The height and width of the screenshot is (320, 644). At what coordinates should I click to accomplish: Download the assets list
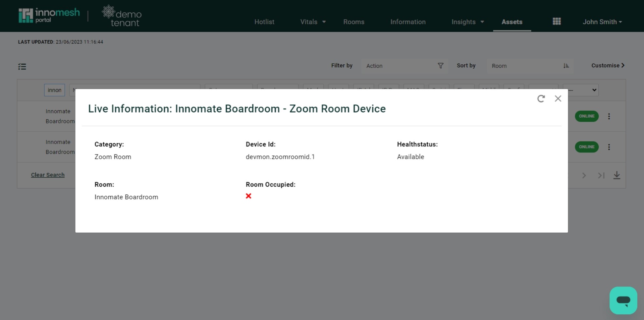[x=616, y=175]
